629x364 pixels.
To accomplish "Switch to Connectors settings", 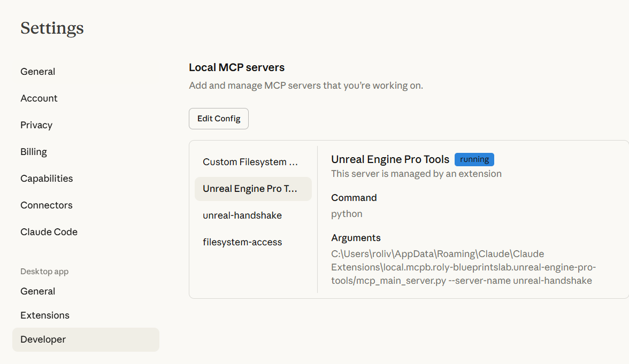I will tap(47, 205).
